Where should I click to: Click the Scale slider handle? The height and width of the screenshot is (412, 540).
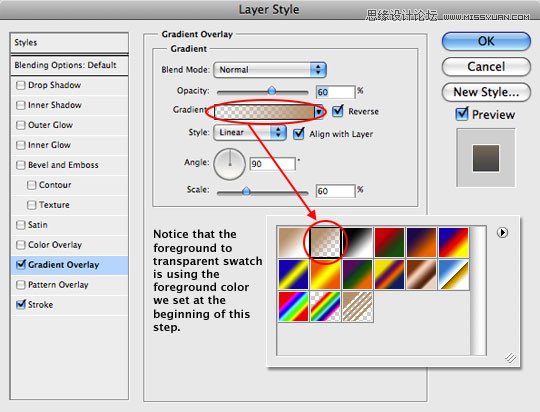[246, 191]
